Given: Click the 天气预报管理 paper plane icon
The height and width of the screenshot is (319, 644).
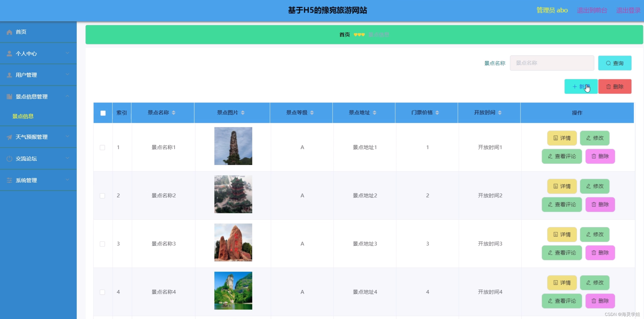Looking at the screenshot, I should click(9, 137).
